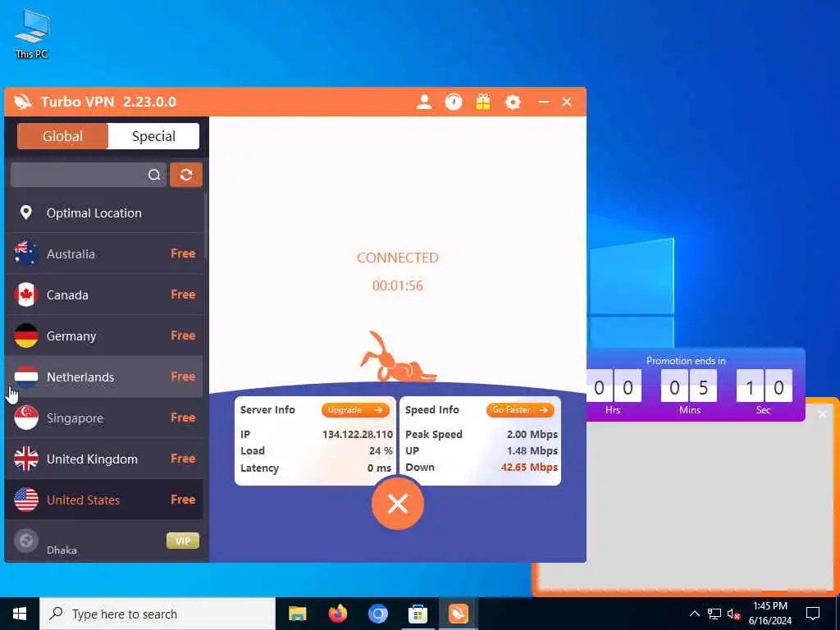Open the notification center
The width and height of the screenshot is (840, 630).
tap(813, 614)
